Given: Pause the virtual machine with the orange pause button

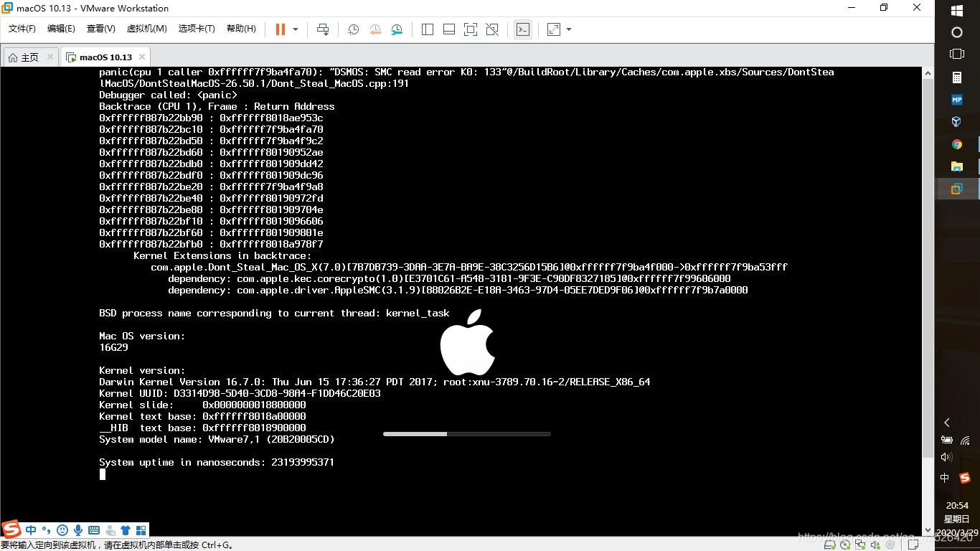Looking at the screenshot, I should point(281,29).
